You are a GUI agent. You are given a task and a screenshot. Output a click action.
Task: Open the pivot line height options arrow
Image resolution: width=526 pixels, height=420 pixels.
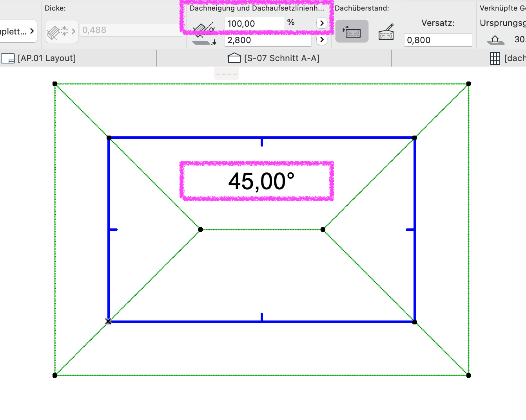(x=322, y=40)
